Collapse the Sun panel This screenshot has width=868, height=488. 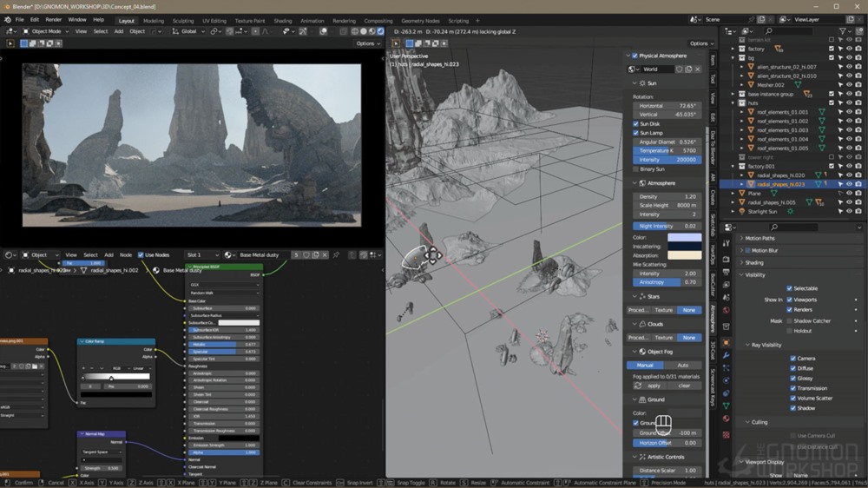click(635, 83)
